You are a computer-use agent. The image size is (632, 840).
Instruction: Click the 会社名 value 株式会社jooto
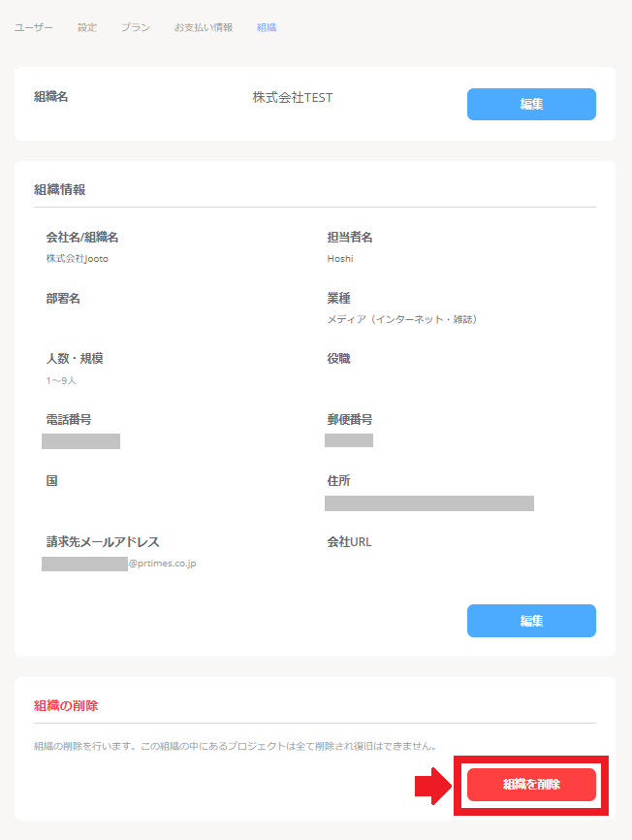pos(70,258)
